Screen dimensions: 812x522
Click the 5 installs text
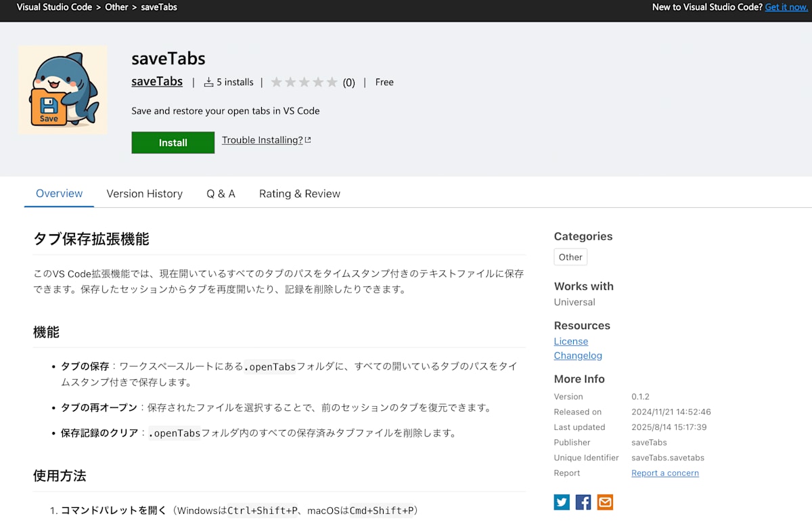tap(235, 82)
